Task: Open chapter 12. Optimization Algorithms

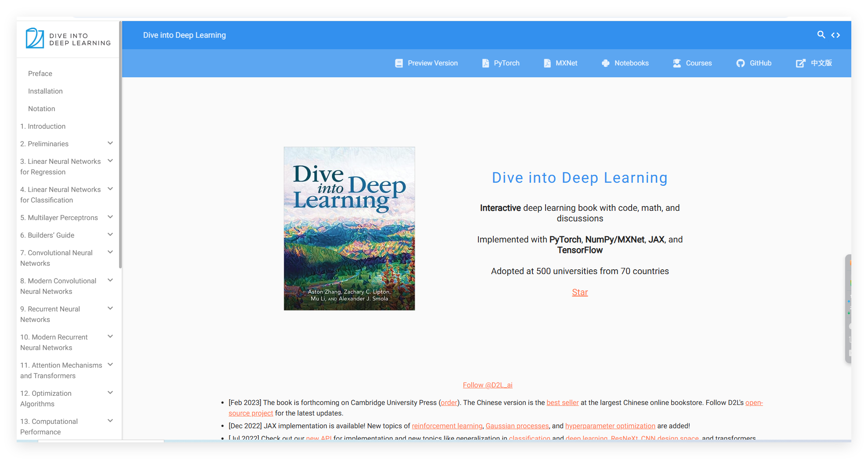Action: tap(46, 398)
